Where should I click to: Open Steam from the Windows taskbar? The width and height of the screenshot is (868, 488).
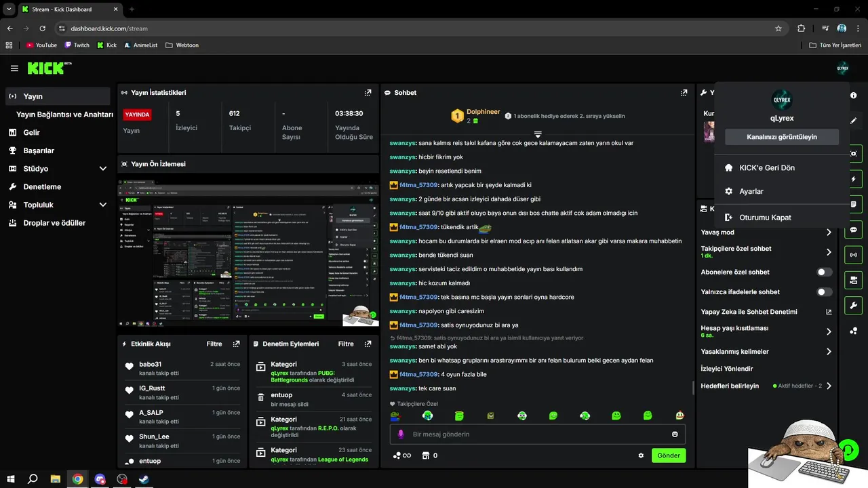tap(144, 479)
